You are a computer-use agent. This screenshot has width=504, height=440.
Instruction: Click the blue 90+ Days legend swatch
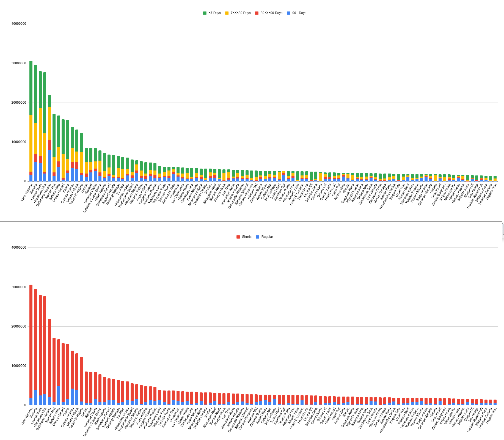pos(288,13)
